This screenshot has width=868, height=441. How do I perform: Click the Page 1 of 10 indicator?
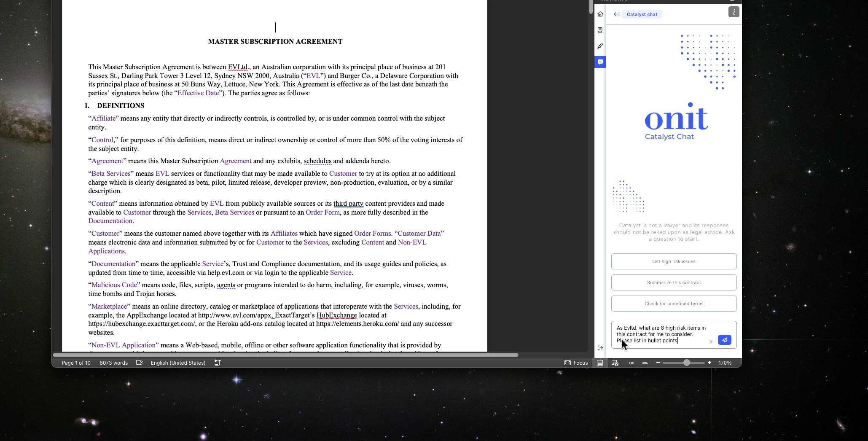[76, 363]
